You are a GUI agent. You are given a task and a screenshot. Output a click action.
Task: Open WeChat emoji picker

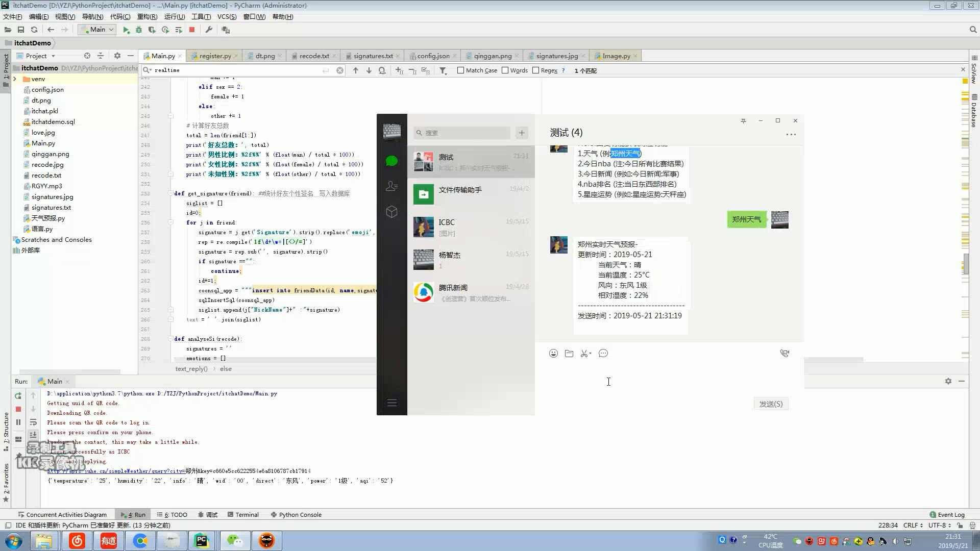(x=553, y=353)
